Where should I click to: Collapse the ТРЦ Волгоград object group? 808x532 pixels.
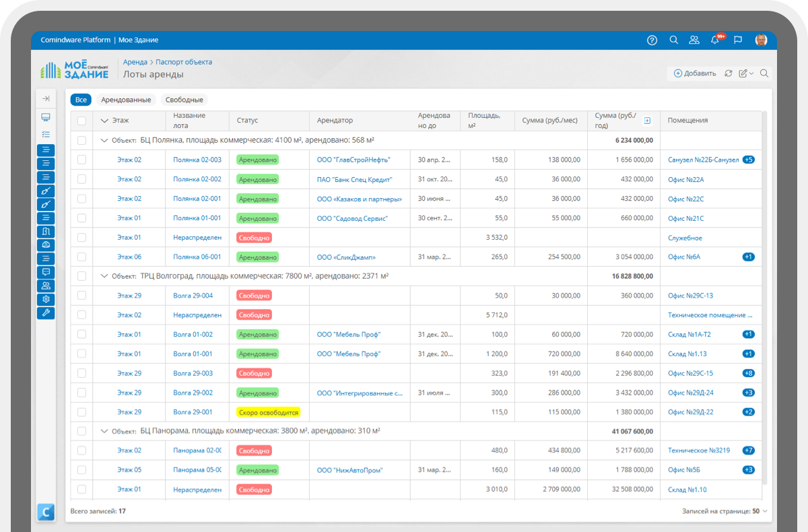tap(104, 275)
